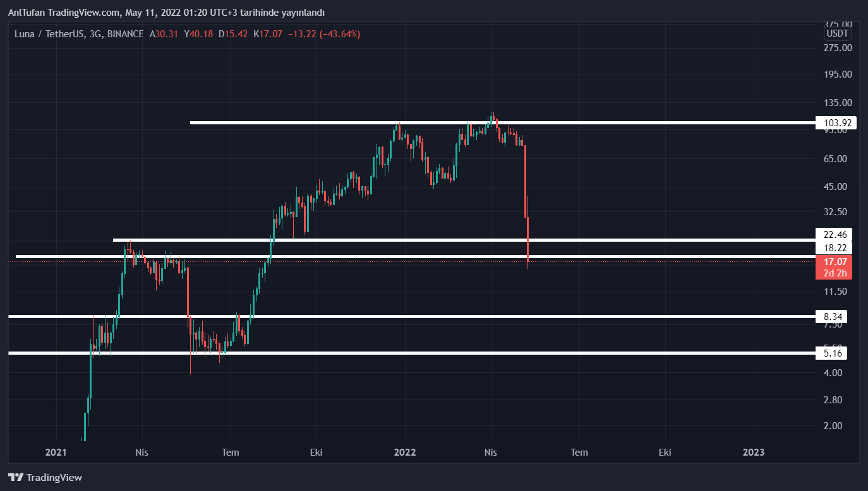Image resolution: width=868 pixels, height=491 pixels.
Task: Click the 2023 time axis label
Action: [753, 452]
